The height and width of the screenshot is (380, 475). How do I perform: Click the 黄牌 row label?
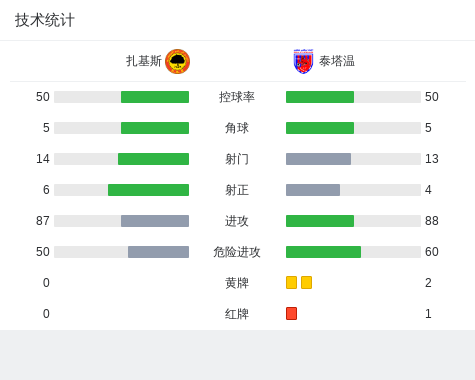click(237, 283)
